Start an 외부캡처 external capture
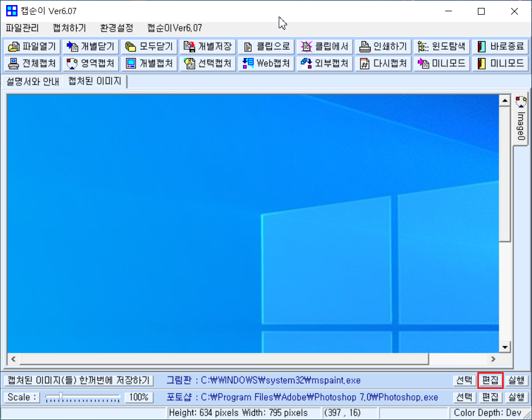 [x=325, y=63]
